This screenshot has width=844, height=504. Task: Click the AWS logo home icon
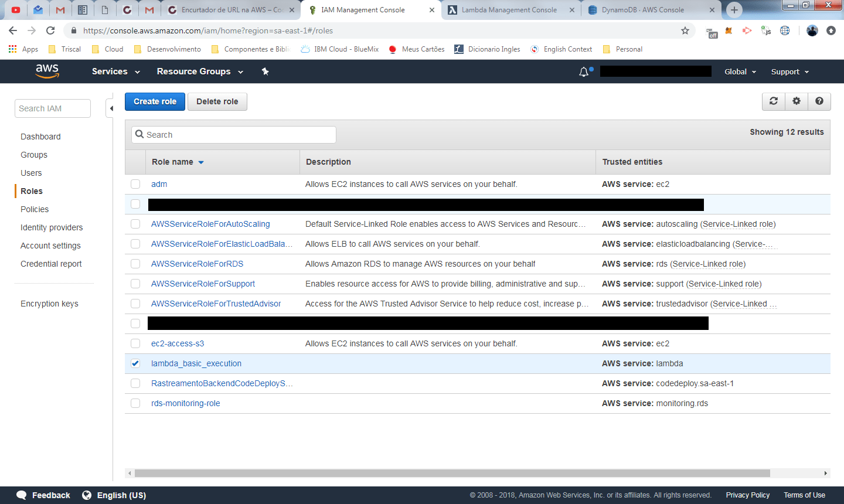point(47,71)
